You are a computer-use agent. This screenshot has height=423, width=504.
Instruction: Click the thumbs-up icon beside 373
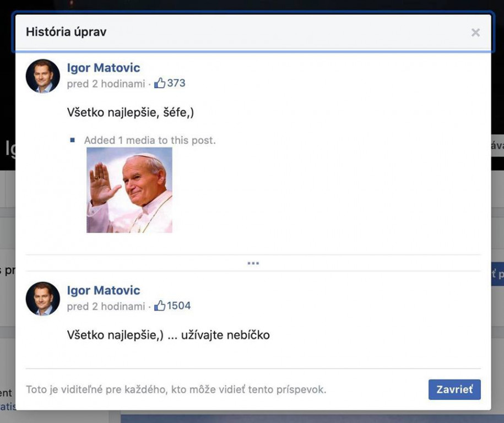(160, 83)
